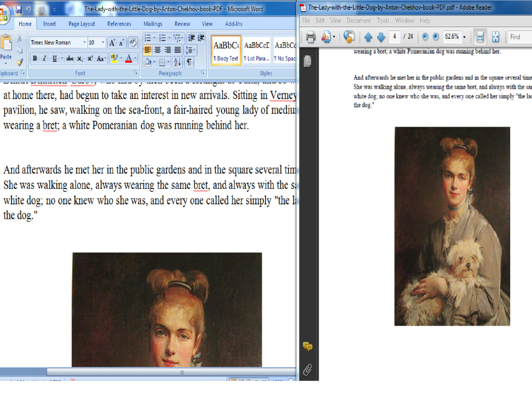Open the Pages panel in Reader sidebar

click(307, 61)
